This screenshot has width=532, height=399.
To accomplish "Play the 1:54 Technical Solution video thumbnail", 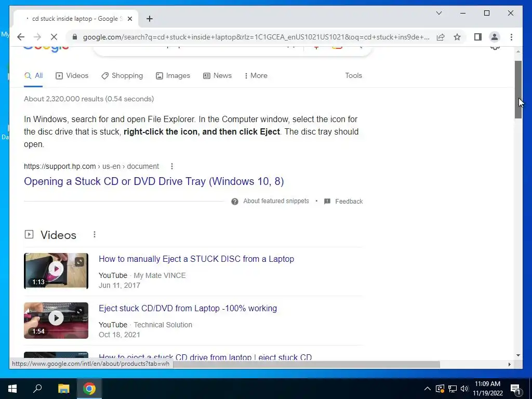I will (56, 320).
